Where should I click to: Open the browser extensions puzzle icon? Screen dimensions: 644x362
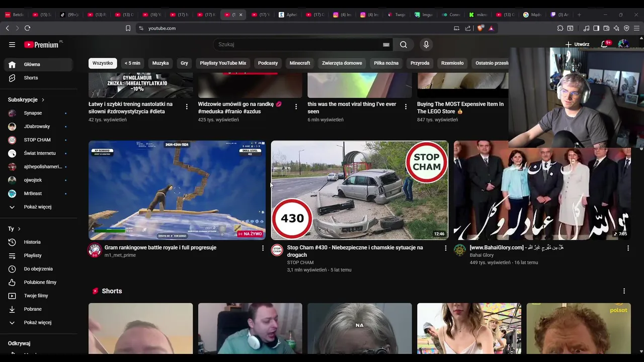pos(560,28)
